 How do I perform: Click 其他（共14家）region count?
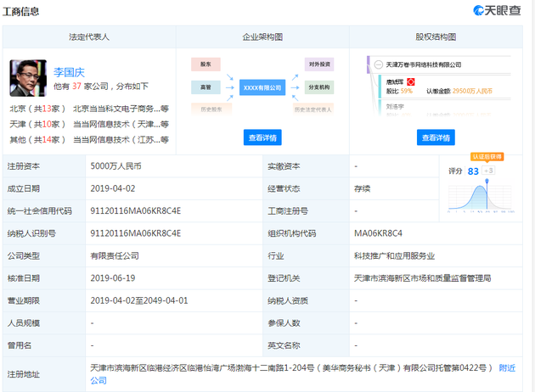click(37, 140)
